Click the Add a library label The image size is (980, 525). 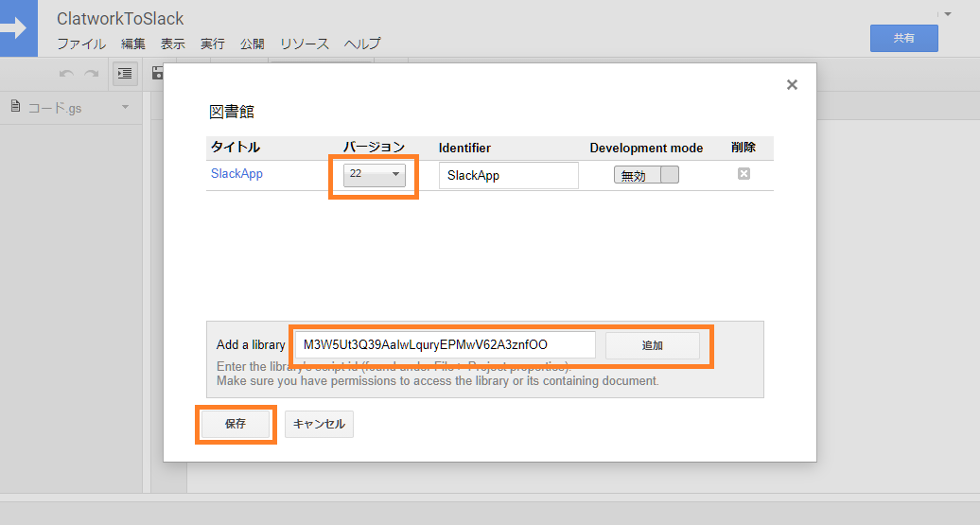[251, 345]
